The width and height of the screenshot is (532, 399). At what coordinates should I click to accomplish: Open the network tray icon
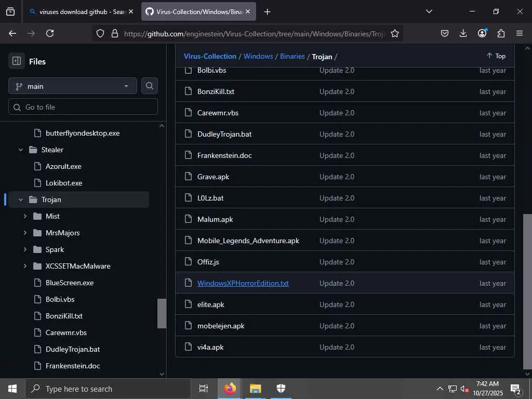[x=453, y=389]
